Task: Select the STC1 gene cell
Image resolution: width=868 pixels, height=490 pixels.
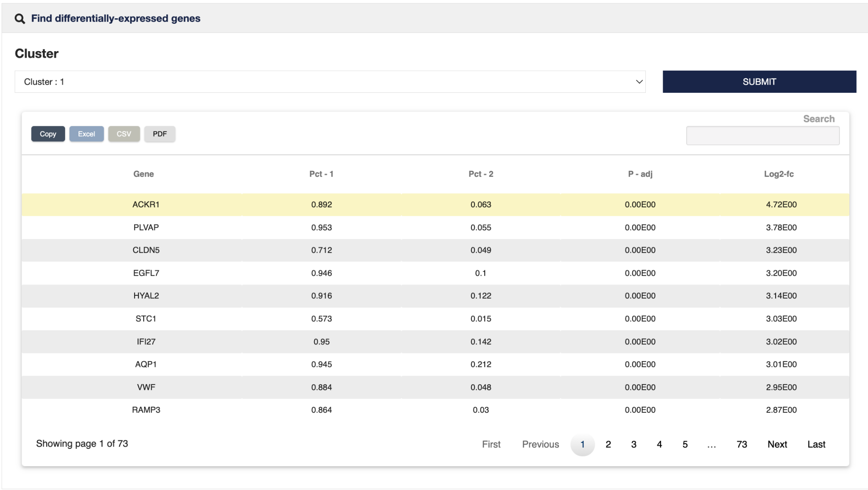Action: tap(146, 319)
